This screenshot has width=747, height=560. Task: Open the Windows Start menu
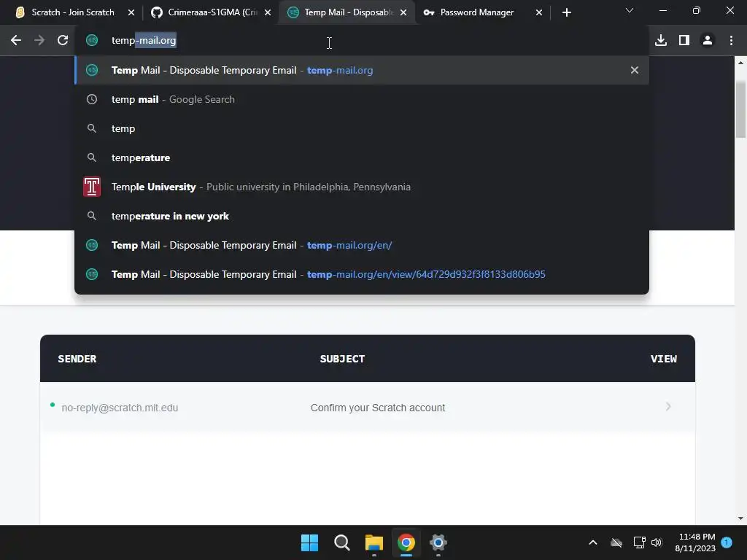coord(309,542)
